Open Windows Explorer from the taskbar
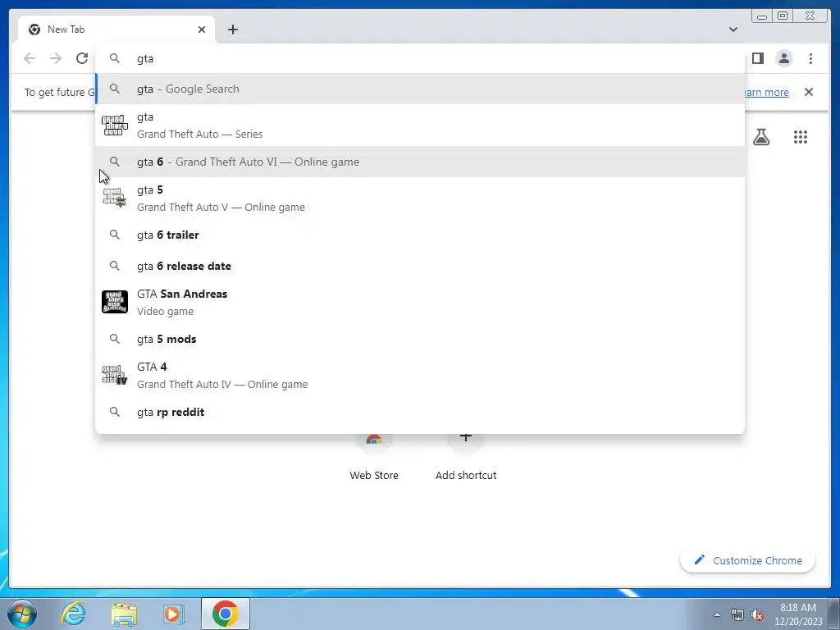 tap(124, 614)
